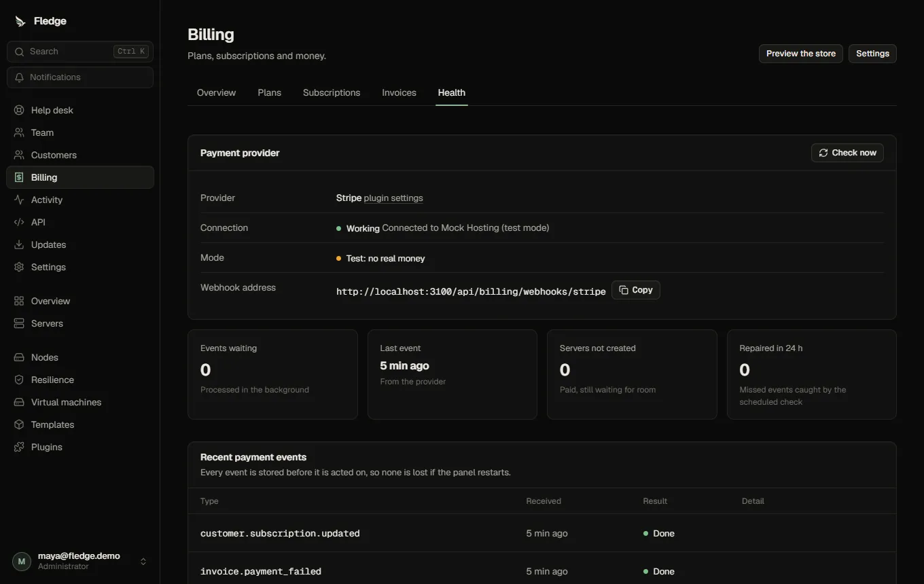Open Templates in sidebar

point(80,424)
